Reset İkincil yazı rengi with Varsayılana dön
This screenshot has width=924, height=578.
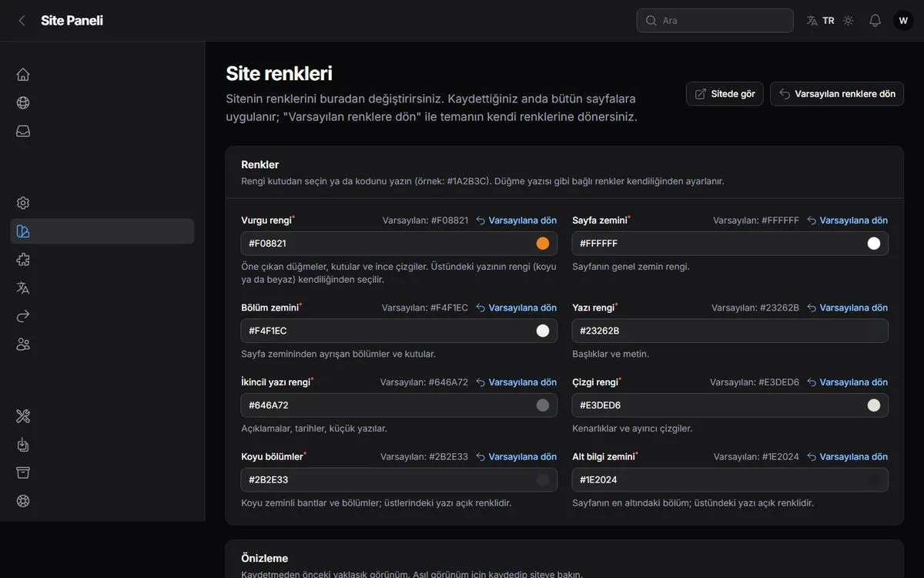(x=516, y=382)
